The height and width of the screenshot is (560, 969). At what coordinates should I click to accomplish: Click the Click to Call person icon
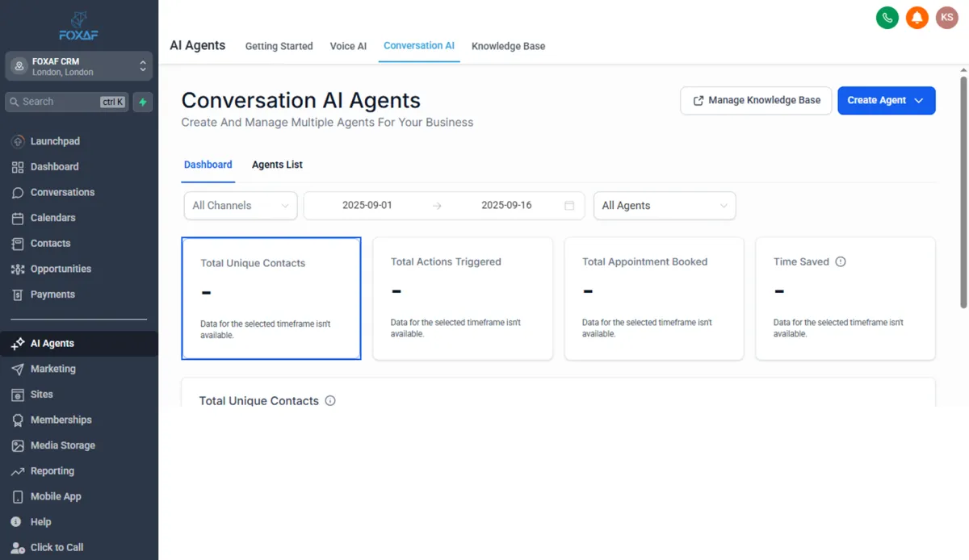click(x=18, y=548)
